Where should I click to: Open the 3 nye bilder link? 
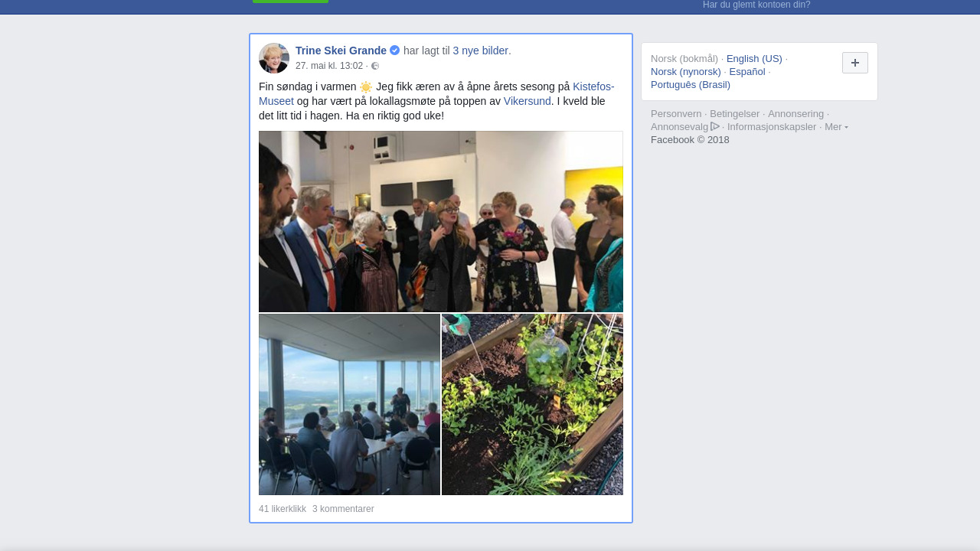coord(481,51)
